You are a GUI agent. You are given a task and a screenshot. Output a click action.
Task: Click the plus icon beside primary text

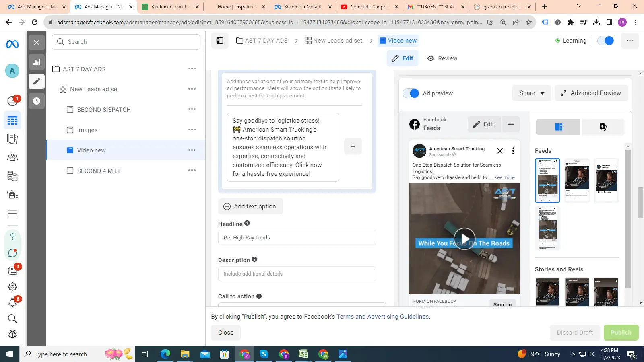click(353, 146)
